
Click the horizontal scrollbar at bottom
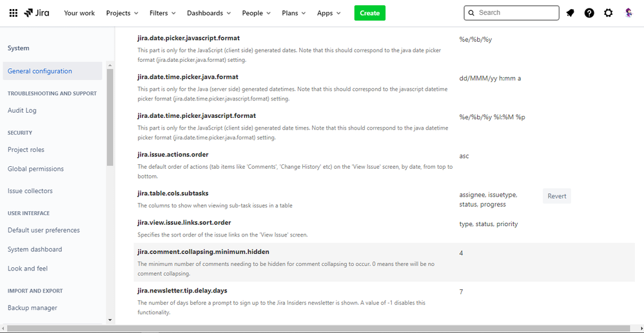(318, 328)
